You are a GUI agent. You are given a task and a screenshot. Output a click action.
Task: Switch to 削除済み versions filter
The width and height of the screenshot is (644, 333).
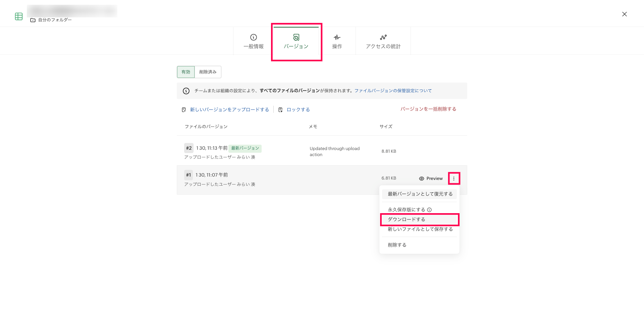coord(208,72)
